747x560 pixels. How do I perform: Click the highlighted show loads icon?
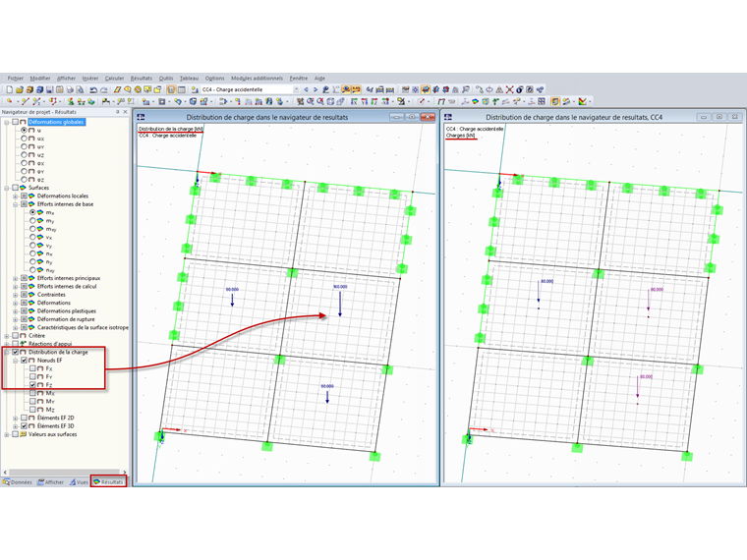(426, 89)
